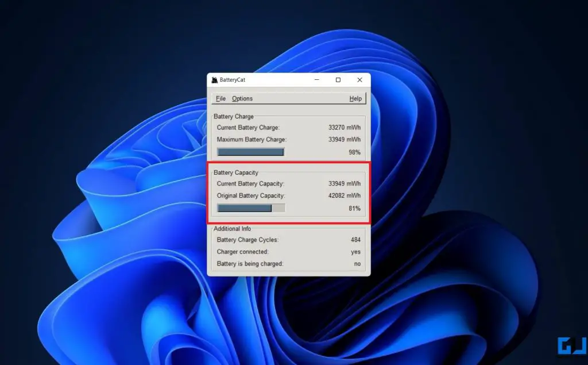Viewport: 588px width, 365px height.
Task: Open the File menu
Action: pos(220,98)
